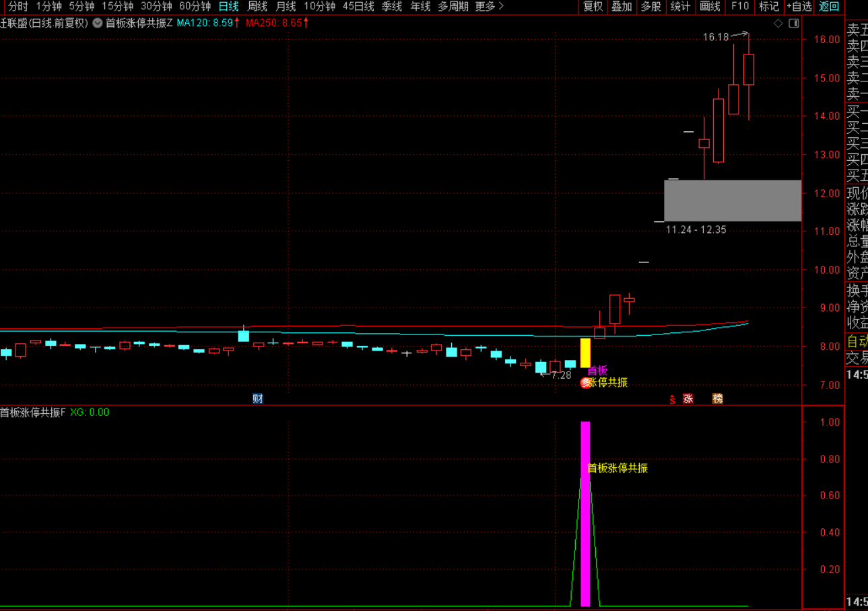
Task: Click the 首板涨停共振 label in sub-chart
Action: click(617, 468)
